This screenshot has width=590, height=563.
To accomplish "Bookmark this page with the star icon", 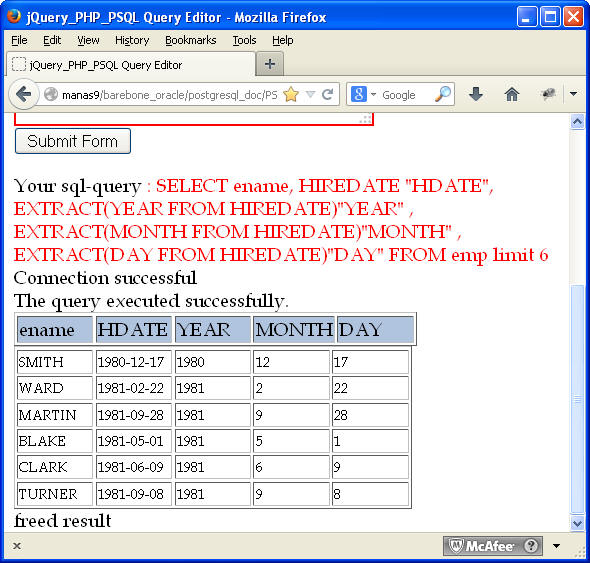I will pyautogui.click(x=291, y=94).
